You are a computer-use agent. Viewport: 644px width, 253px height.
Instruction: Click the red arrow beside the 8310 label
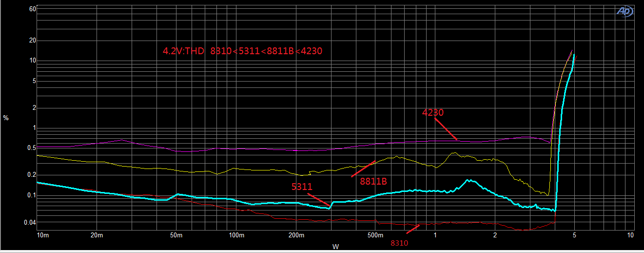click(412, 229)
